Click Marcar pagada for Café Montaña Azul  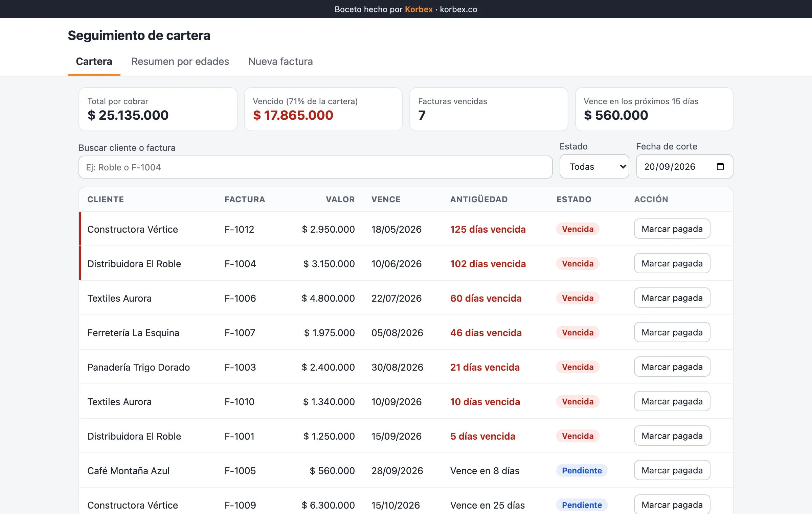point(672,470)
